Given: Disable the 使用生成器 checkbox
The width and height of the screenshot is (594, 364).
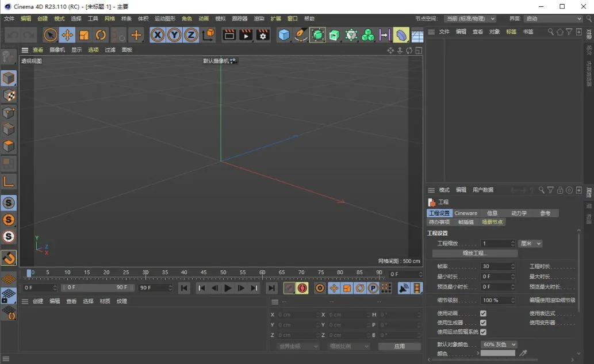Looking at the screenshot, I should pos(483,323).
